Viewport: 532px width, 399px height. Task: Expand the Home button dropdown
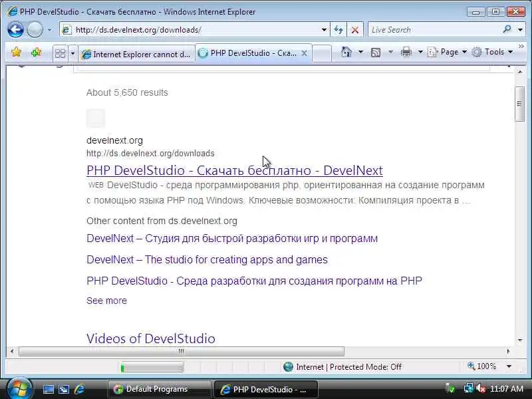point(360,52)
